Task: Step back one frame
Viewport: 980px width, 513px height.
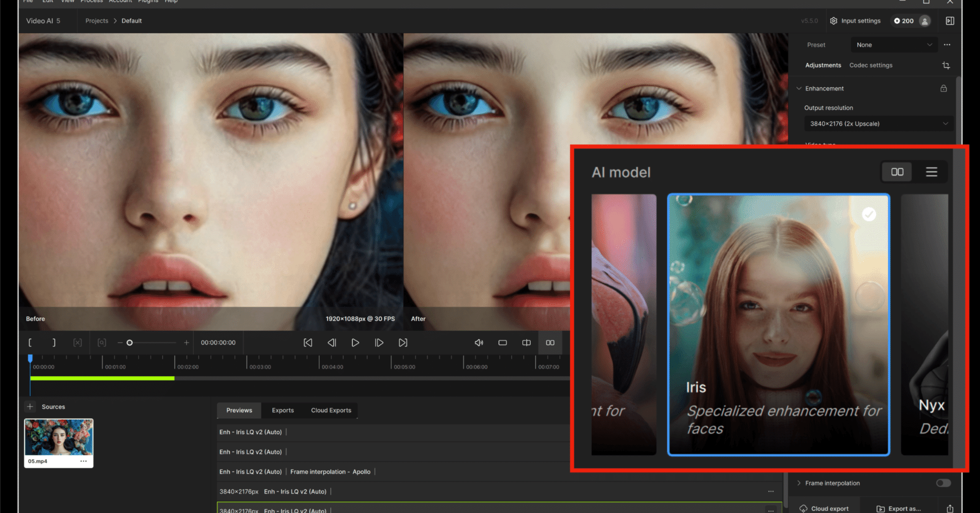Action: pos(332,343)
